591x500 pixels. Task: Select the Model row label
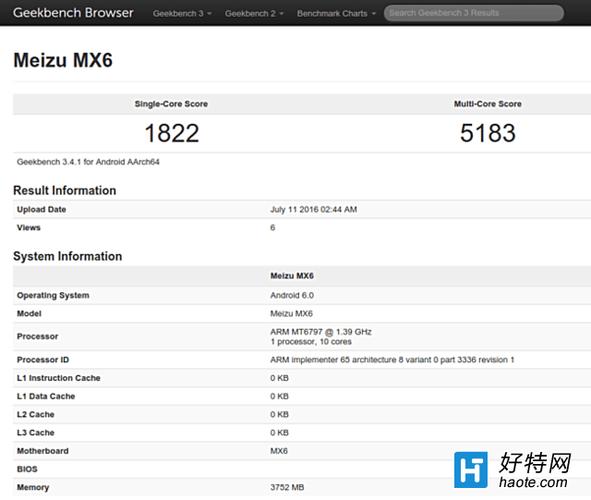point(29,313)
